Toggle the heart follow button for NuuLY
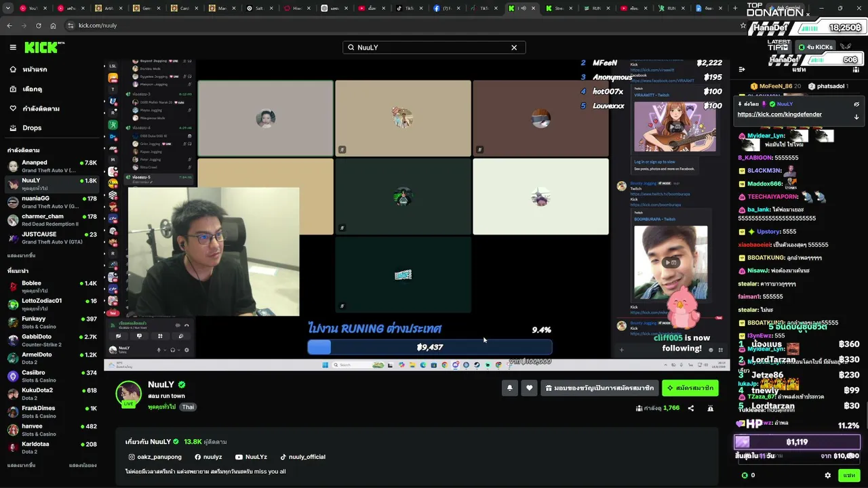868x488 pixels. click(530, 388)
